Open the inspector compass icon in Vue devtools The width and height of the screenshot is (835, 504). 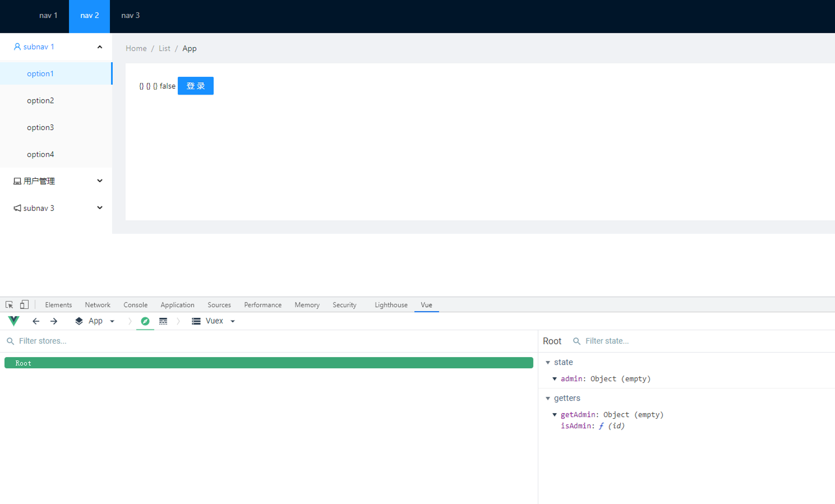pos(145,321)
